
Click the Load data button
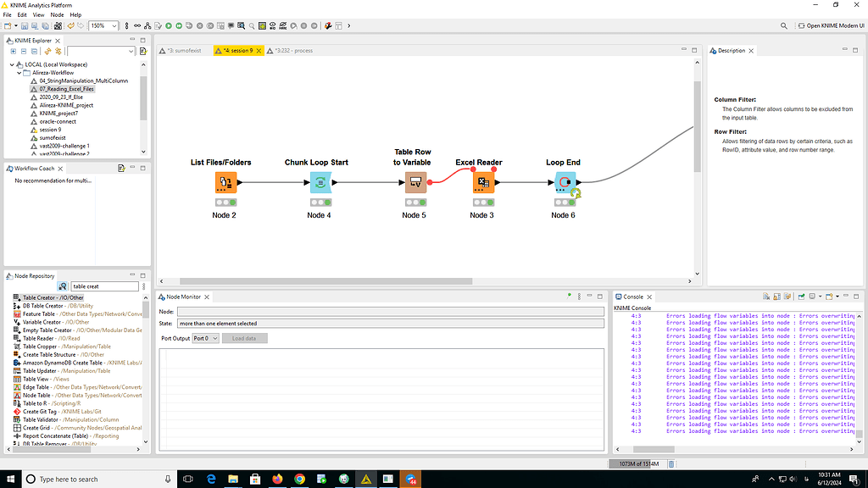click(x=243, y=340)
